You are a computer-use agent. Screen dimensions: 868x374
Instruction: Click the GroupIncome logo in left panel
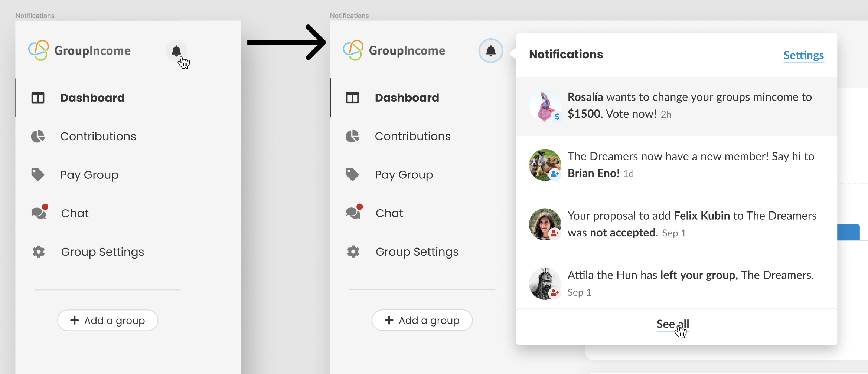79,50
